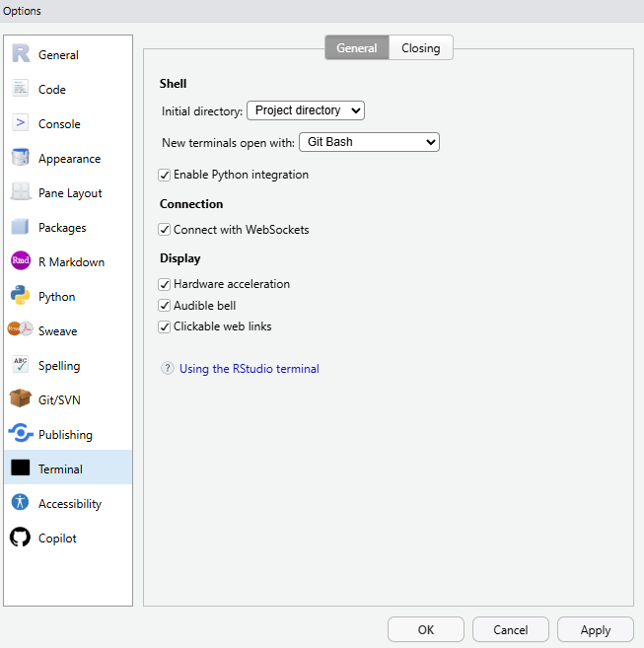The width and height of the screenshot is (644, 648).
Task: Uncheck Clickable web links
Action: pos(164,326)
